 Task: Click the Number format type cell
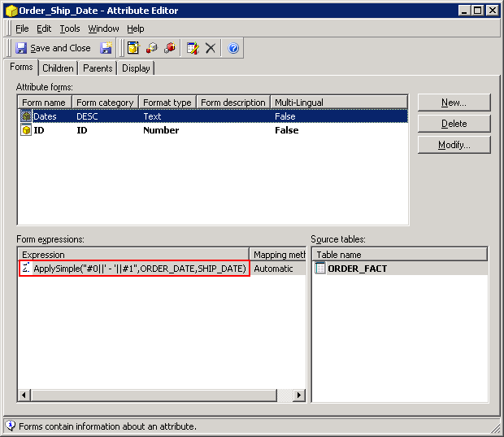[161, 130]
